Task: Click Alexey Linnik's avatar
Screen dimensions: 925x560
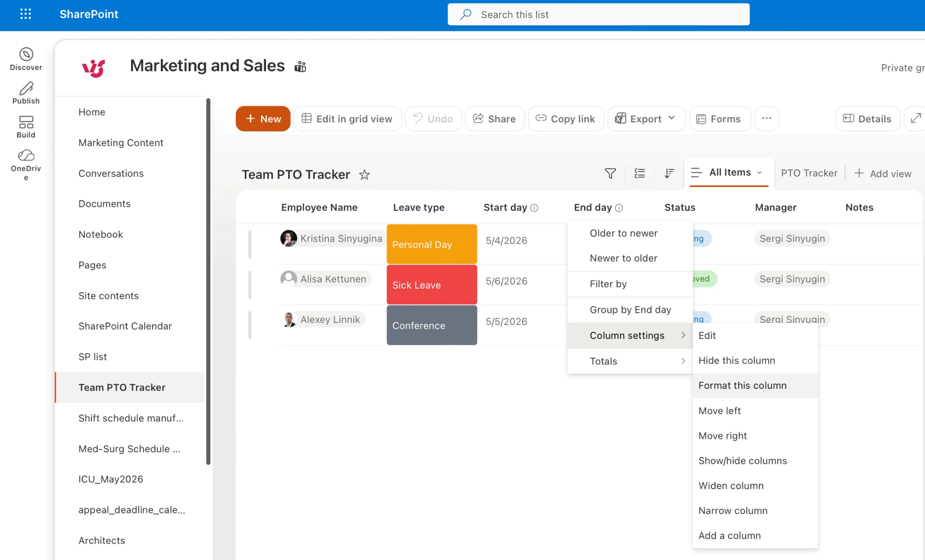Action: point(289,319)
